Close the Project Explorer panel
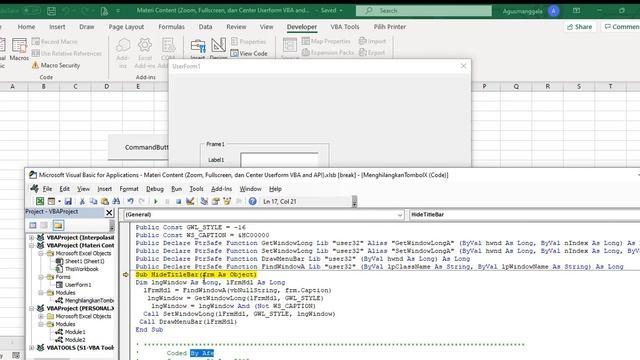This screenshot has height=360, width=640. 109,212
